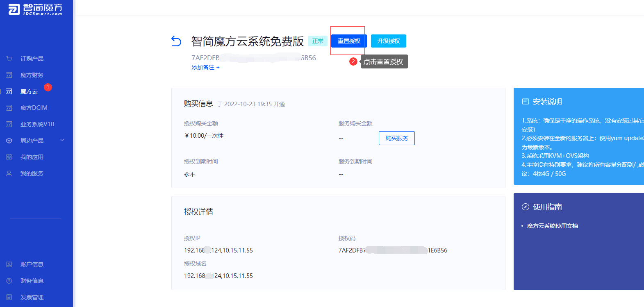Open 订购产品 in the sidebar
This screenshot has width=644, height=307.
coord(32,59)
